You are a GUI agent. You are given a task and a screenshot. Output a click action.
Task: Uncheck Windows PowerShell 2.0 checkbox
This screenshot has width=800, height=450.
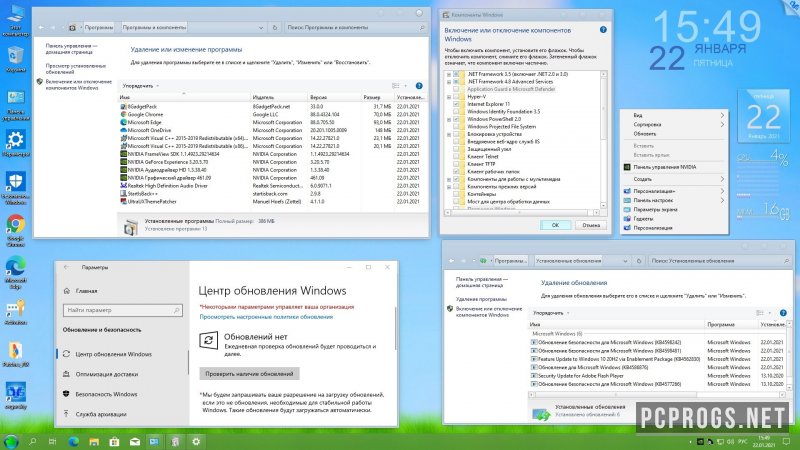click(x=457, y=119)
